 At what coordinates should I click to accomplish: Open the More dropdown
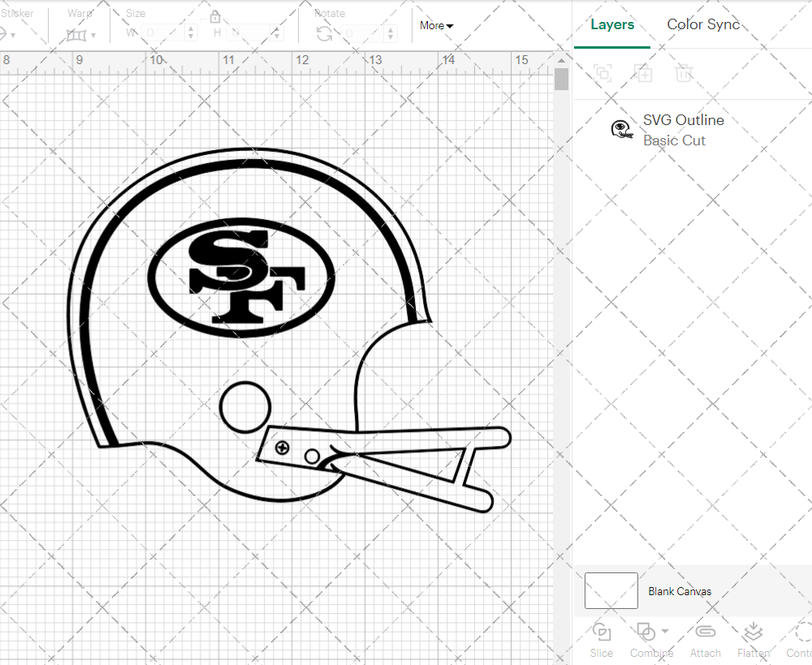point(436,25)
